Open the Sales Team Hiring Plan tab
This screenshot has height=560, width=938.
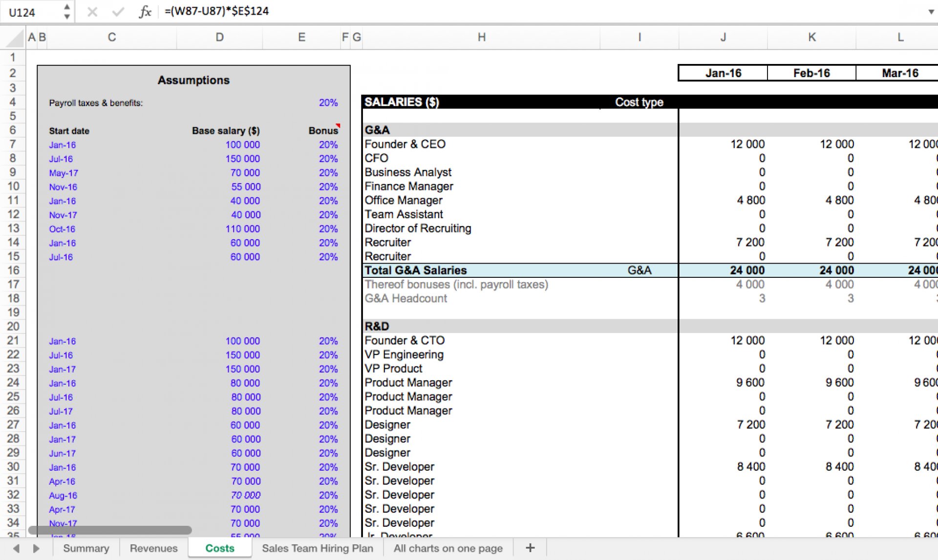click(318, 548)
